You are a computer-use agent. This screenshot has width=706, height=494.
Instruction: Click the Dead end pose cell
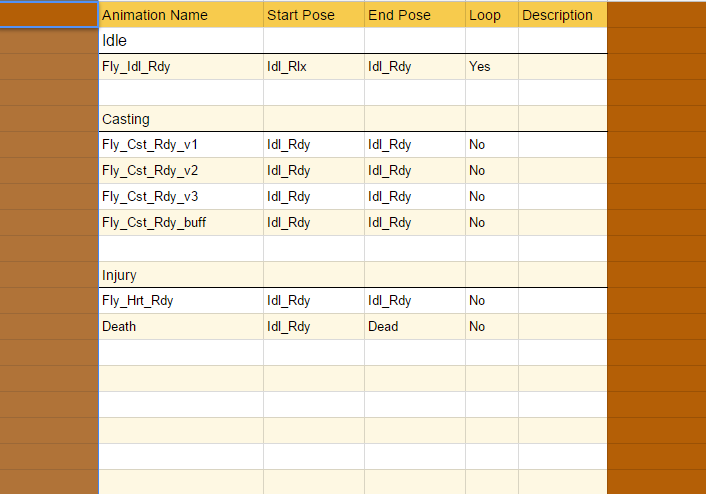pos(414,327)
